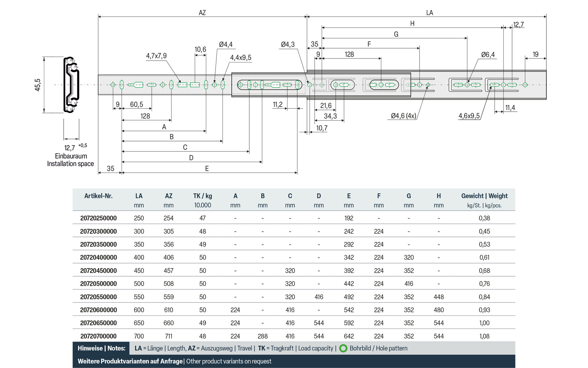
Task: Click the AZ dimension label above drawing
Action: click(x=202, y=13)
